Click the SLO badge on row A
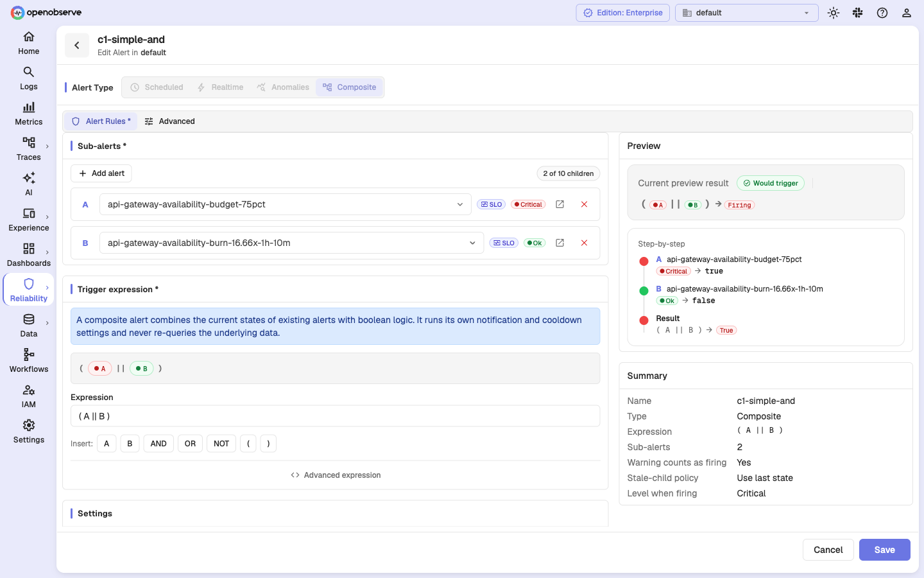 pos(492,204)
